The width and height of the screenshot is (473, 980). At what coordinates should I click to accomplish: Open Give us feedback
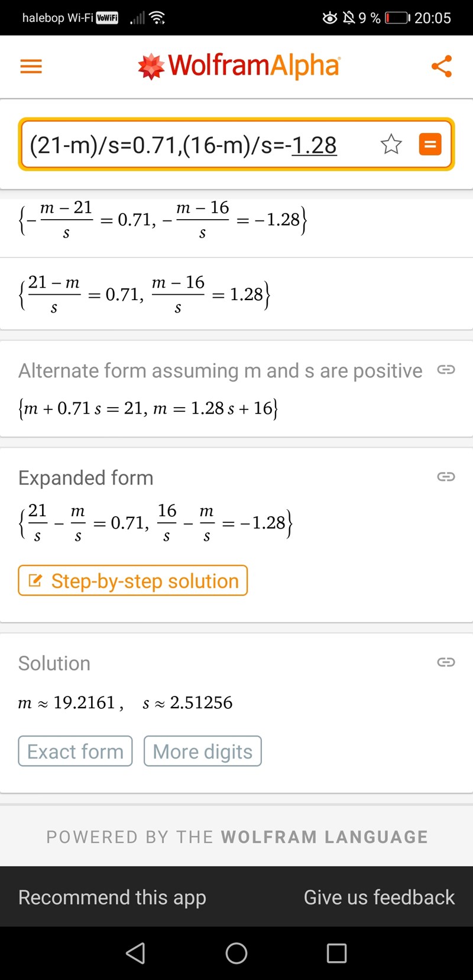(x=379, y=897)
